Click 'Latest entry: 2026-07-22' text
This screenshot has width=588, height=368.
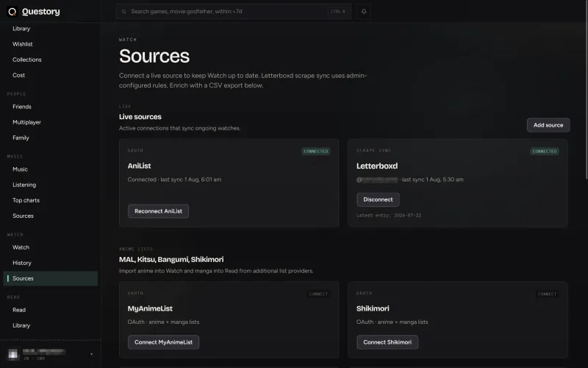pyautogui.click(x=389, y=216)
